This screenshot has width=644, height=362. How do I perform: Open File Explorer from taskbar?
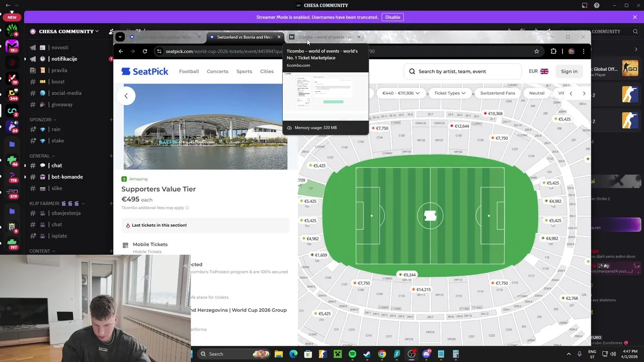tap(279, 354)
